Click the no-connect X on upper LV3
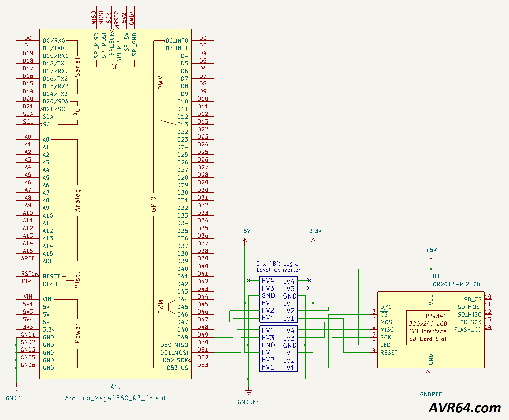The height and width of the screenshot is (420, 509). pos(309,288)
